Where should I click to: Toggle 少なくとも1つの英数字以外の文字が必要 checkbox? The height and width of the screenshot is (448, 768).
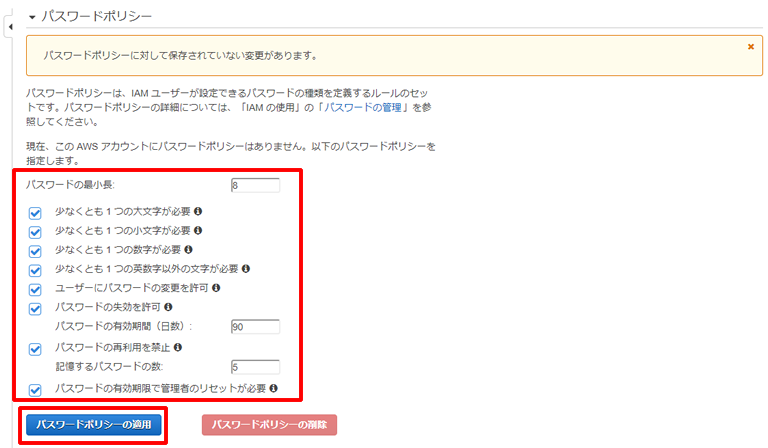[x=35, y=270]
